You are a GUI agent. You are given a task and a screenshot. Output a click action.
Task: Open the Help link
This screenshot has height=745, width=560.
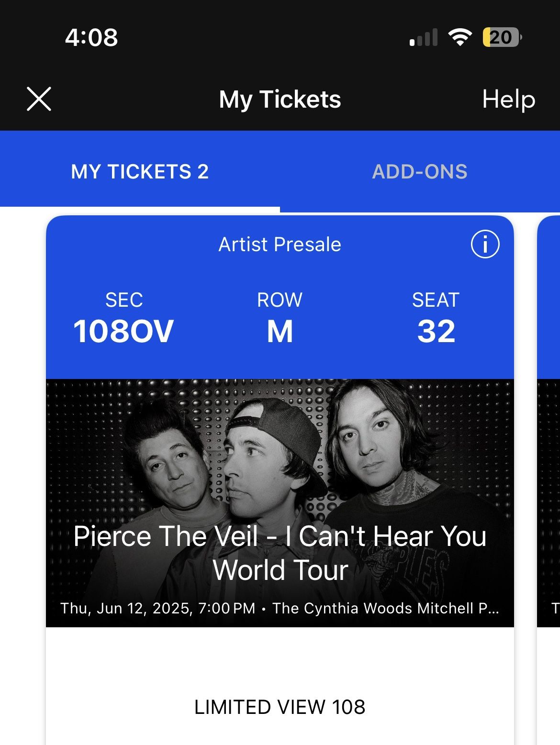508,100
